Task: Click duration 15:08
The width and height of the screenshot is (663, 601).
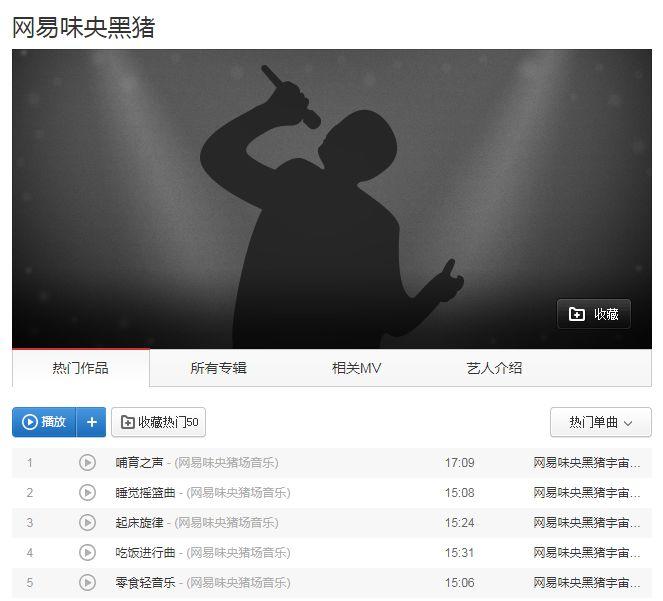Action: (460, 493)
